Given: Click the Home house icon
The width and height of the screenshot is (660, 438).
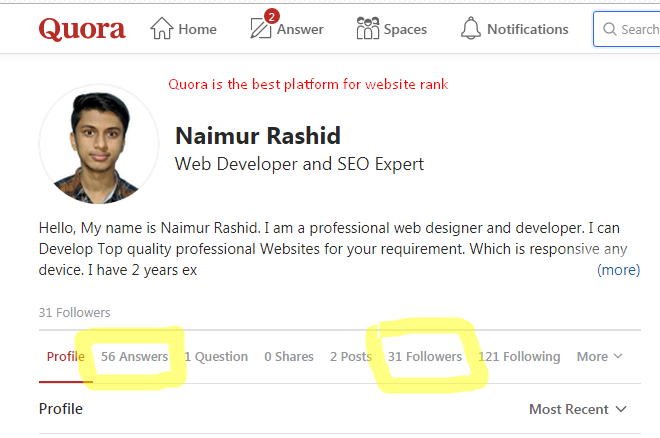Looking at the screenshot, I should 162,29.
